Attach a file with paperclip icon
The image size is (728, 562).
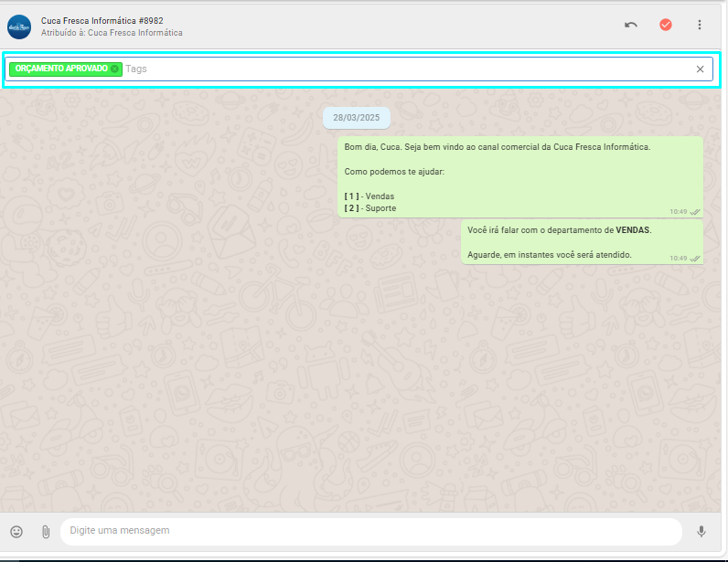pos(46,532)
